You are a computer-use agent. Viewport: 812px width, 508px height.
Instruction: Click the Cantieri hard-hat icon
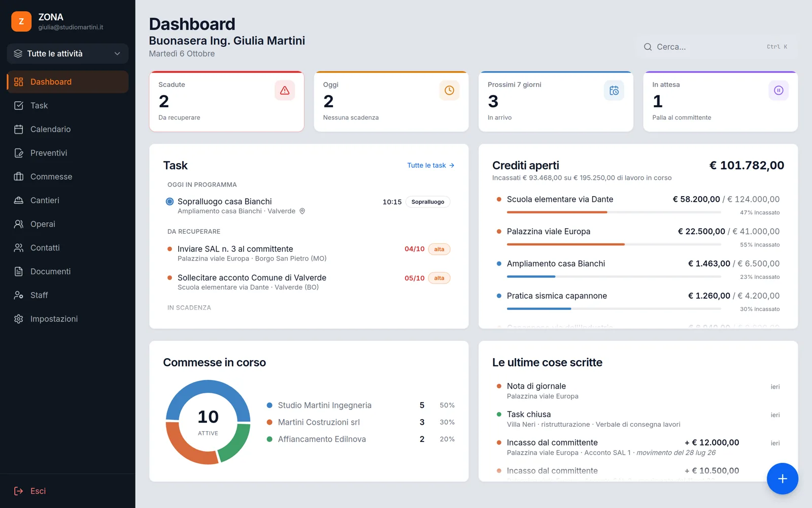click(x=19, y=200)
